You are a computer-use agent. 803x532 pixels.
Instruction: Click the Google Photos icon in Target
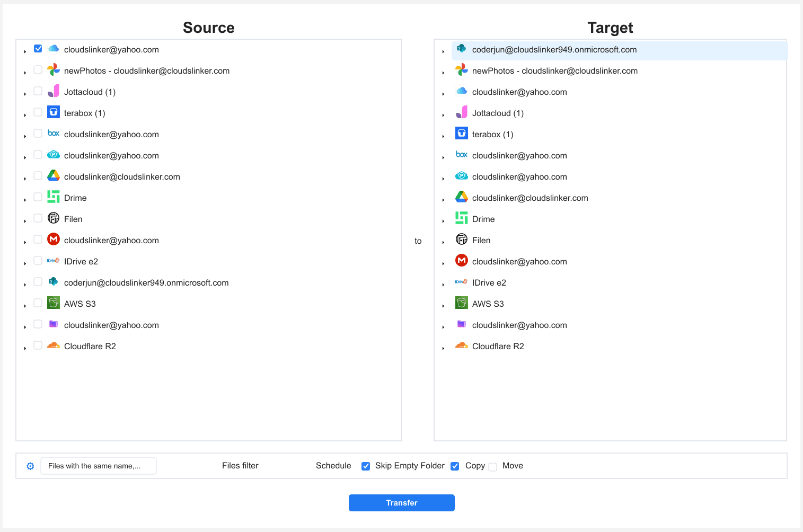tap(462, 69)
